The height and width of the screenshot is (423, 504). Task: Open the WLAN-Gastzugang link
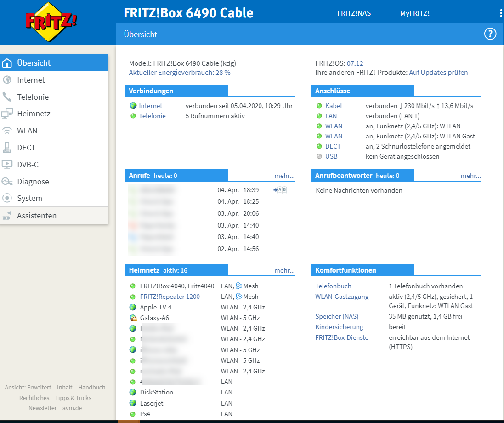(x=342, y=297)
